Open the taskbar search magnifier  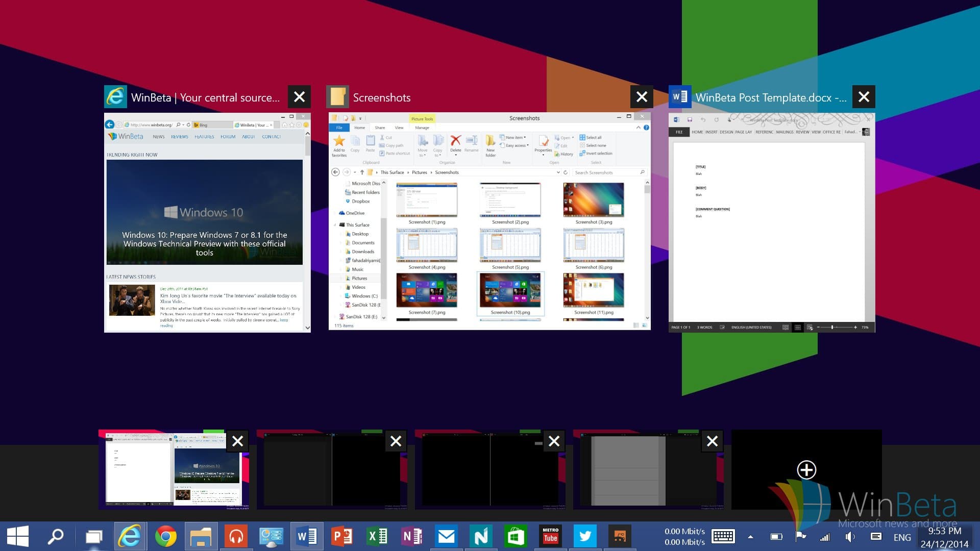pyautogui.click(x=55, y=536)
